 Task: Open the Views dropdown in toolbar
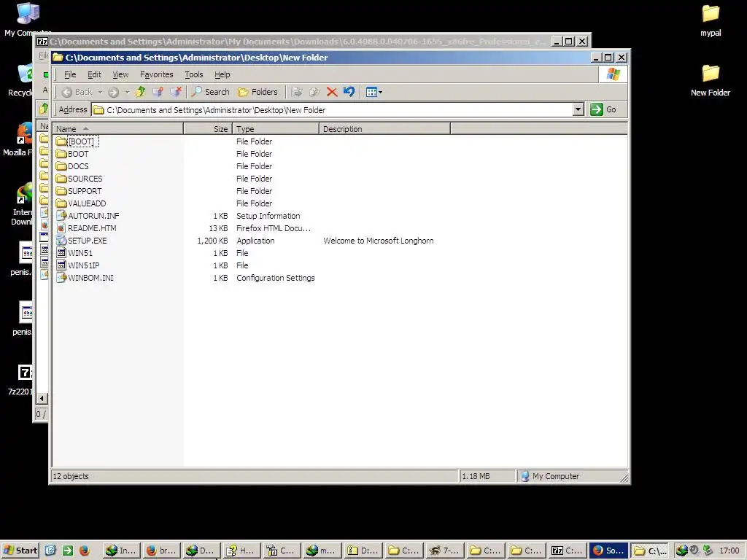click(x=374, y=92)
